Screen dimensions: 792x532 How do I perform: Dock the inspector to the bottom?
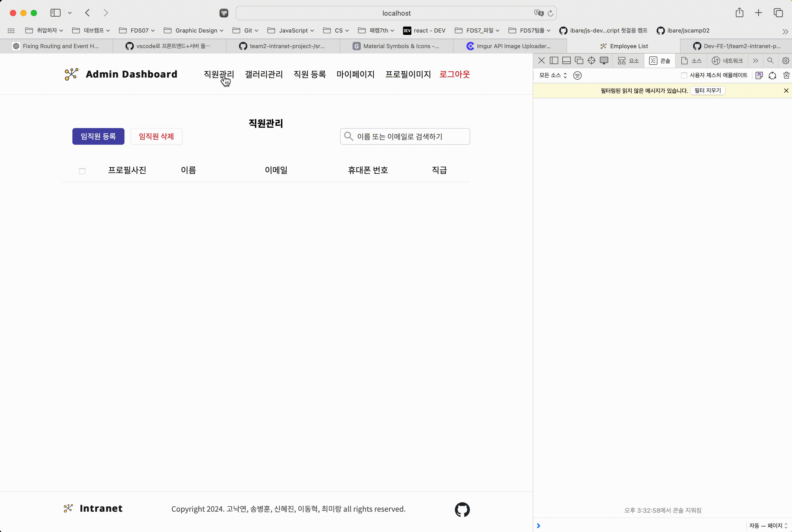[x=566, y=61]
